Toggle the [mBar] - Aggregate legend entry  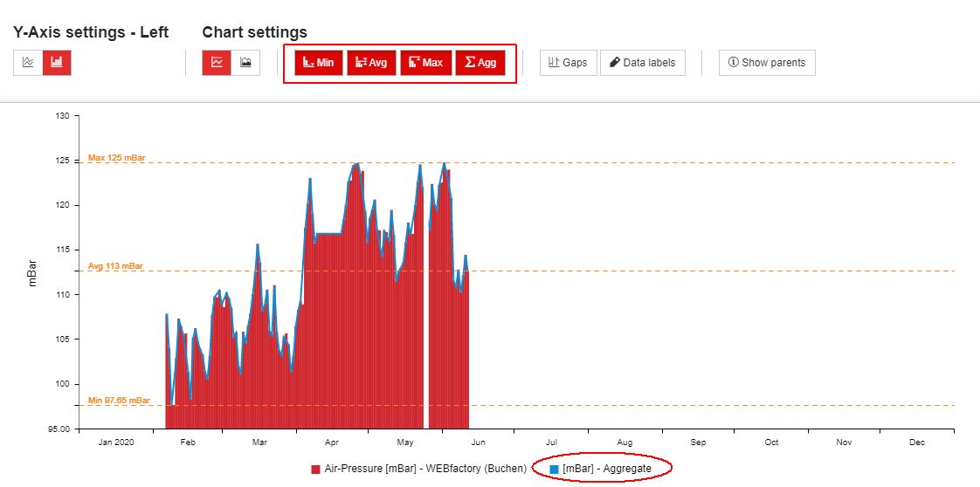pos(606,469)
